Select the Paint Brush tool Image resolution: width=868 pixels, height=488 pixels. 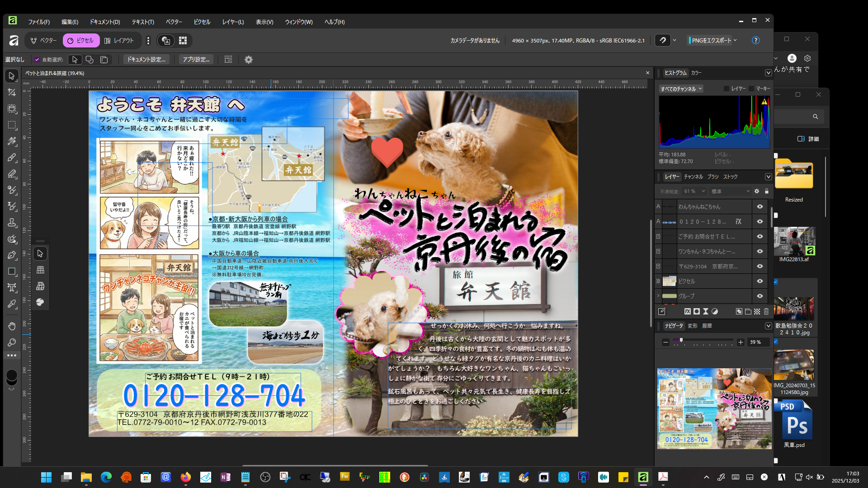pos(12,158)
